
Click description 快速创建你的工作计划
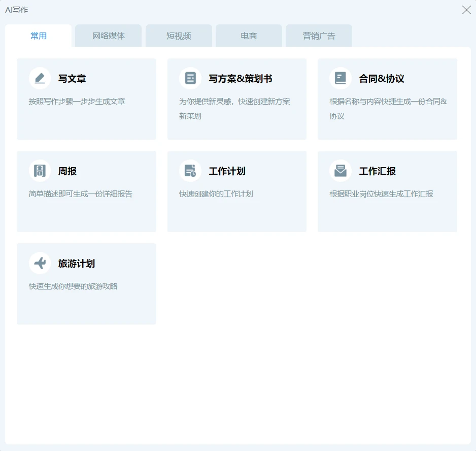click(216, 194)
